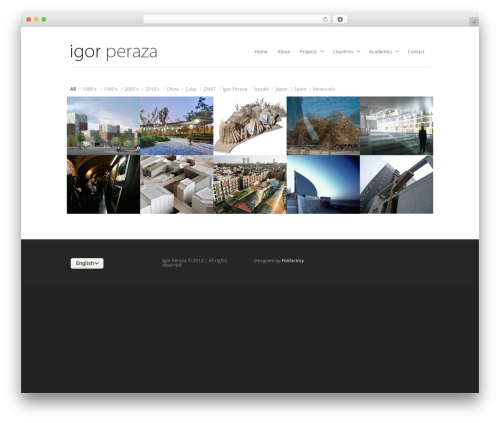Screen dimensions: 500x423
Task: Click the red close window button
Action: tap(29, 19)
